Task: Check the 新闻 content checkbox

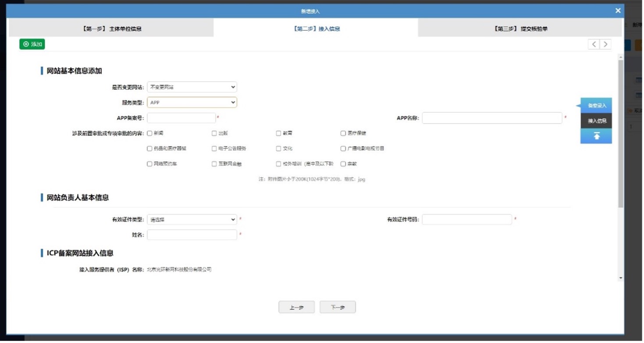Action: pos(149,133)
